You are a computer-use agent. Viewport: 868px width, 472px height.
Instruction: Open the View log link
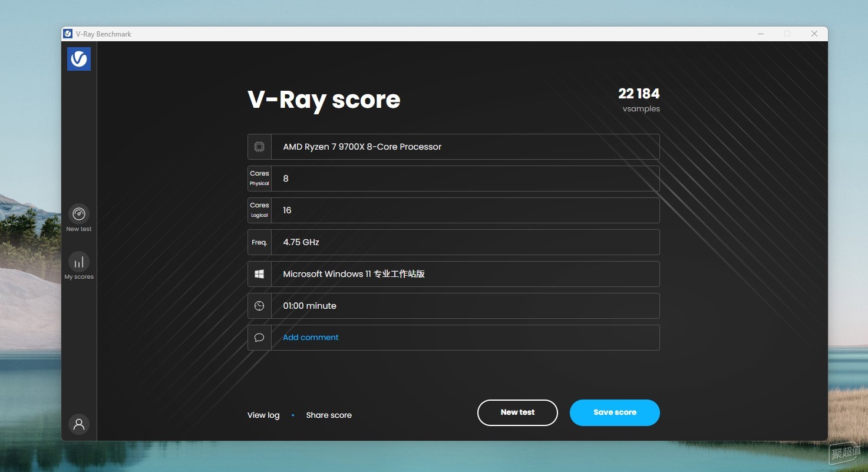pos(263,415)
